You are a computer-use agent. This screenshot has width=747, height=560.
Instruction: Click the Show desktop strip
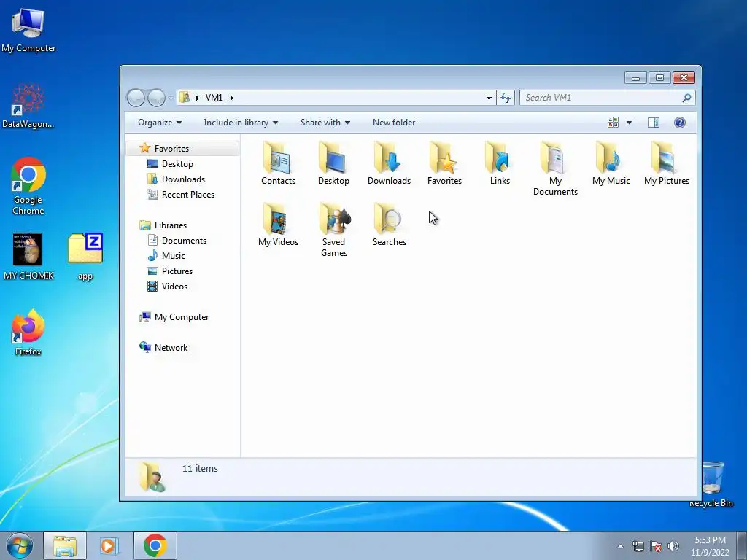742,546
